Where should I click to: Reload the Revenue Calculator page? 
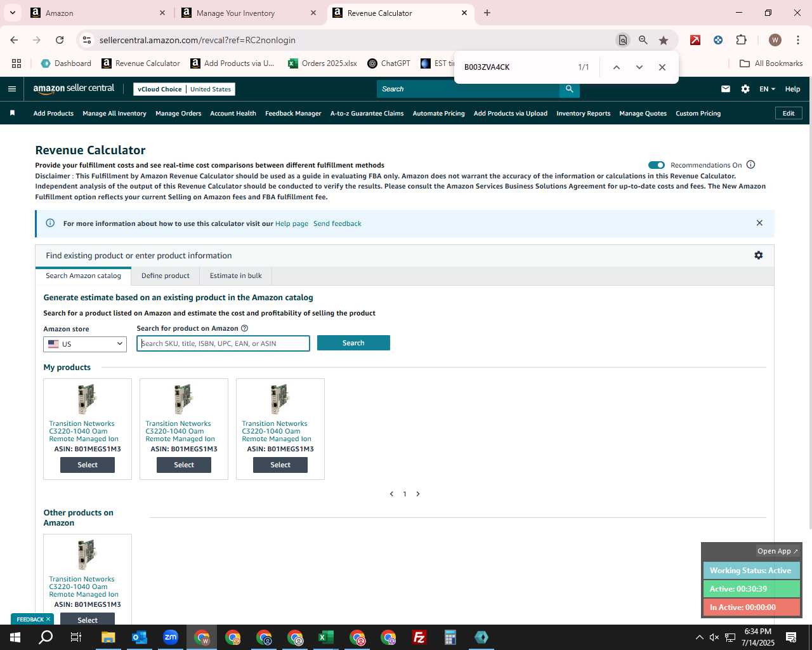point(60,40)
